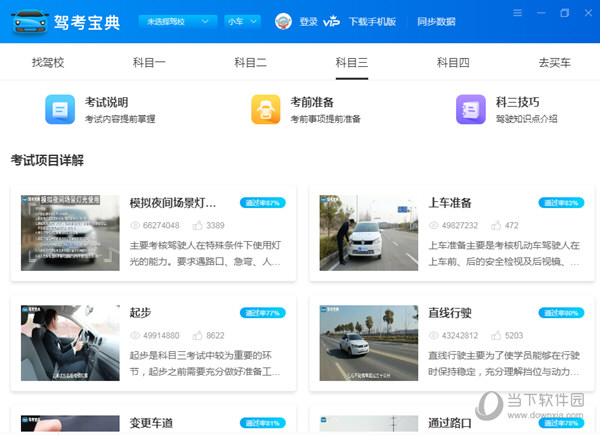Click the pass-rate badge on 起步 card
This screenshot has height=435, width=600.
[262, 313]
